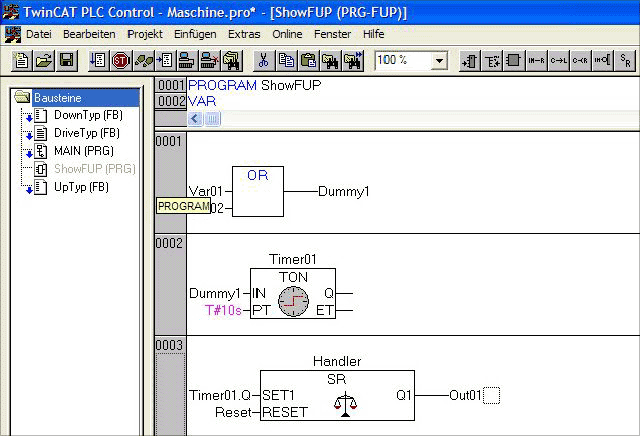The image size is (640, 436).
Task: Click the Find binoculars icon
Action: (330, 61)
